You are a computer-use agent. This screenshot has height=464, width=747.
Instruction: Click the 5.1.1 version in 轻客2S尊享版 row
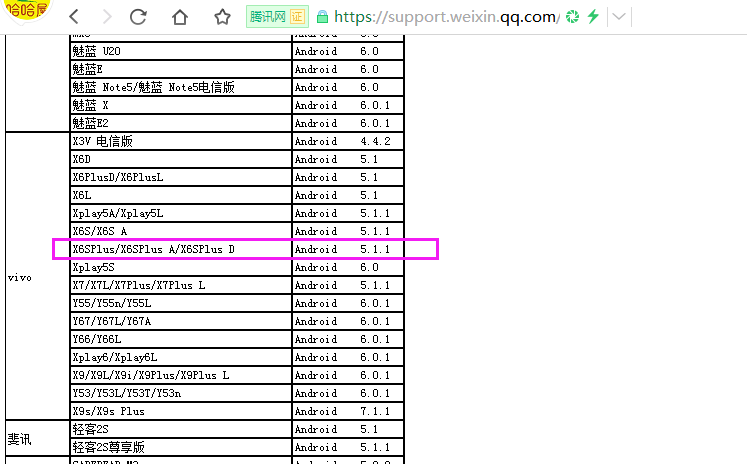tap(375, 447)
